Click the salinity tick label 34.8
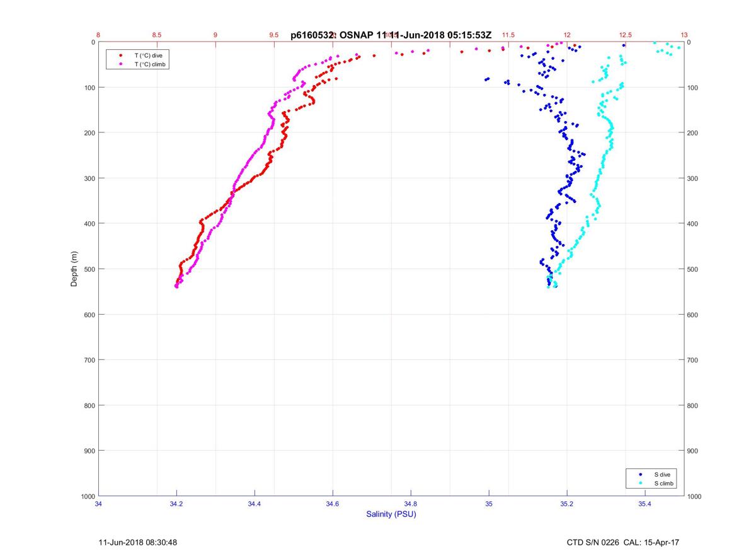 point(411,504)
